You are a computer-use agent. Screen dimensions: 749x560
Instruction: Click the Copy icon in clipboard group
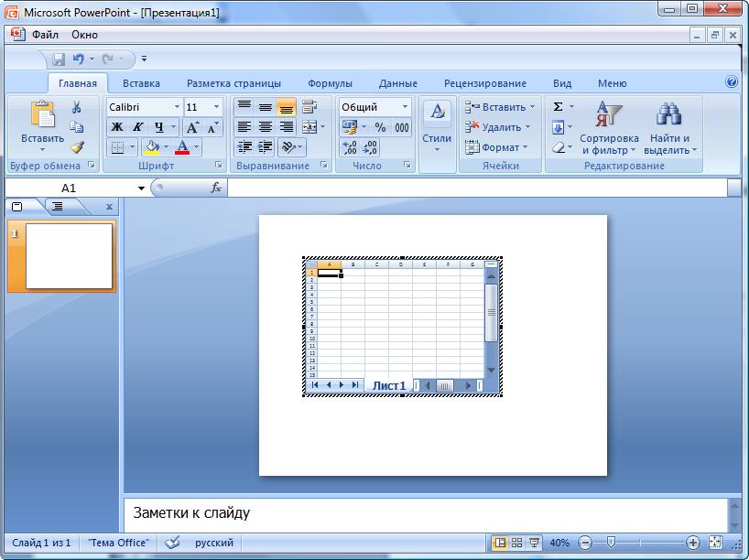(x=76, y=127)
